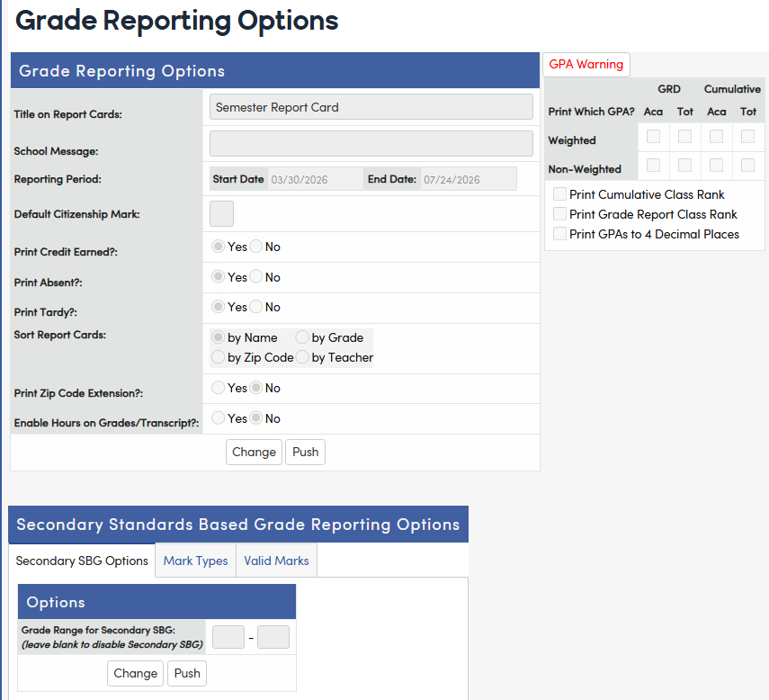Click the 'GRD' column header
Screen dimensions: 769x700
pos(669,89)
